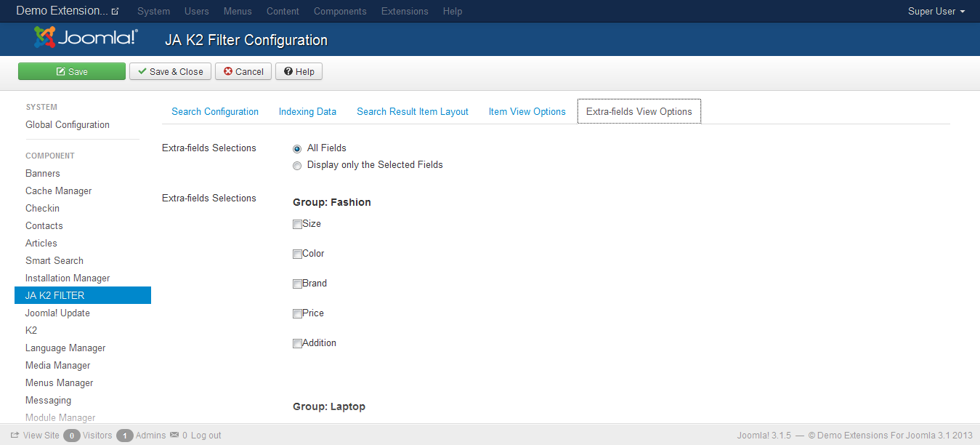The width and height of the screenshot is (980, 445).
Task: Enable the Brand checkbox
Action: pos(297,284)
